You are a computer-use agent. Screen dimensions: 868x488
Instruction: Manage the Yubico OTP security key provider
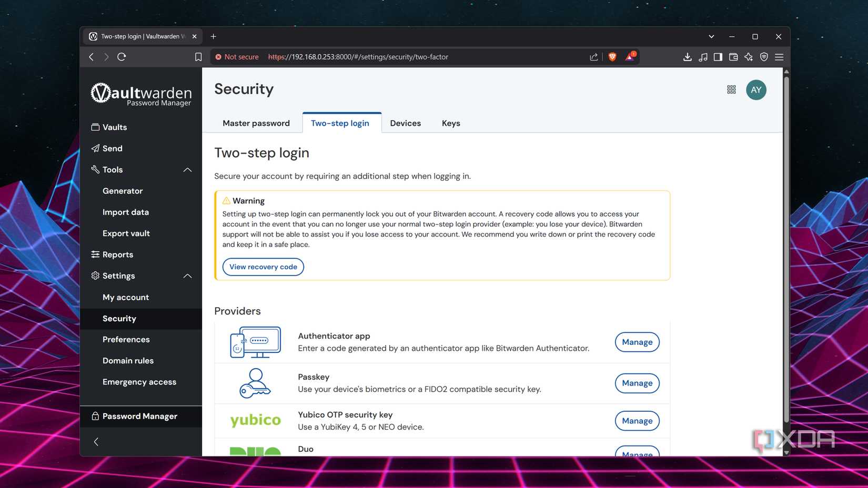click(x=637, y=421)
